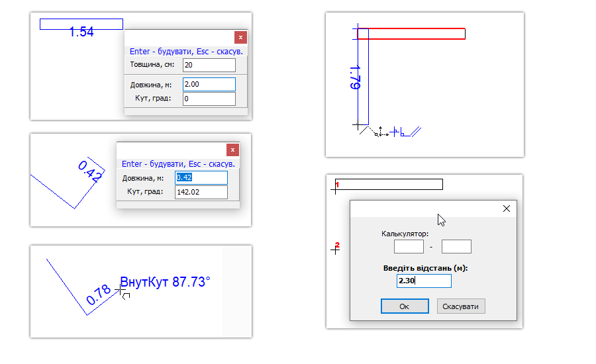Click the hint text in the thickness dialog
596x364 pixels.
tap(186, 52)
